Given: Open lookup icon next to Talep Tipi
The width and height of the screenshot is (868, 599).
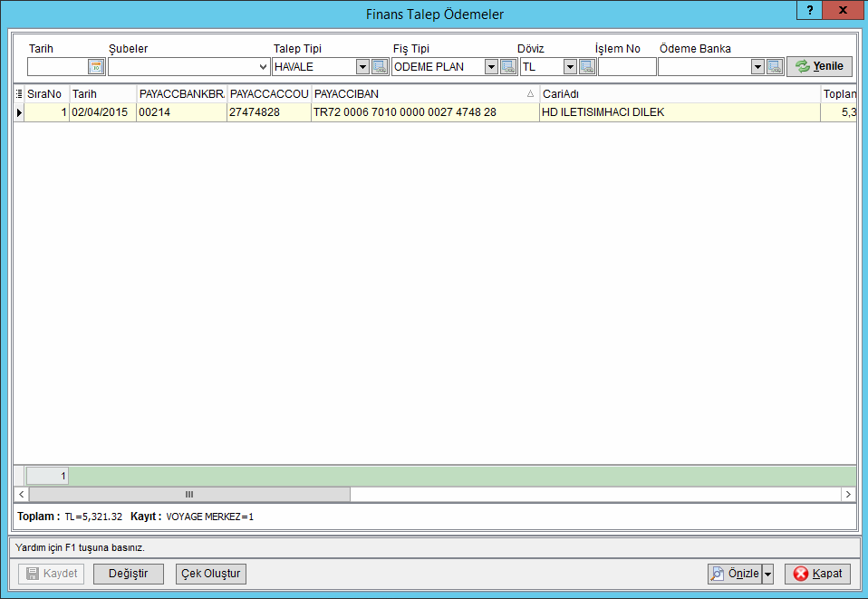Looking at the screenshot, I should pos(380,67).
